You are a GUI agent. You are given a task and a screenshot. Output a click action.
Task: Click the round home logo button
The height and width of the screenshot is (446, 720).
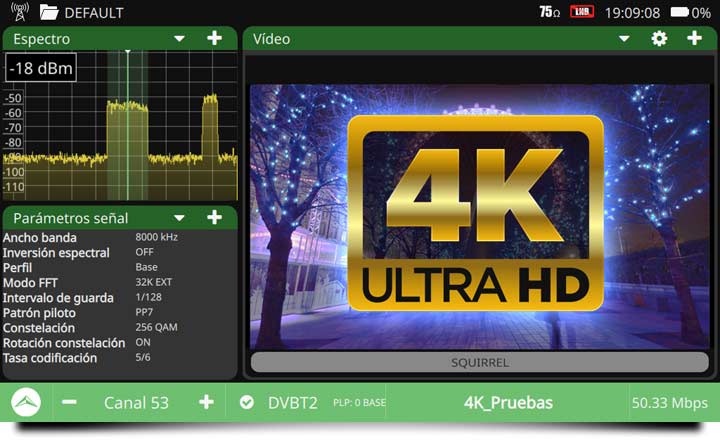tap(26, 402)
